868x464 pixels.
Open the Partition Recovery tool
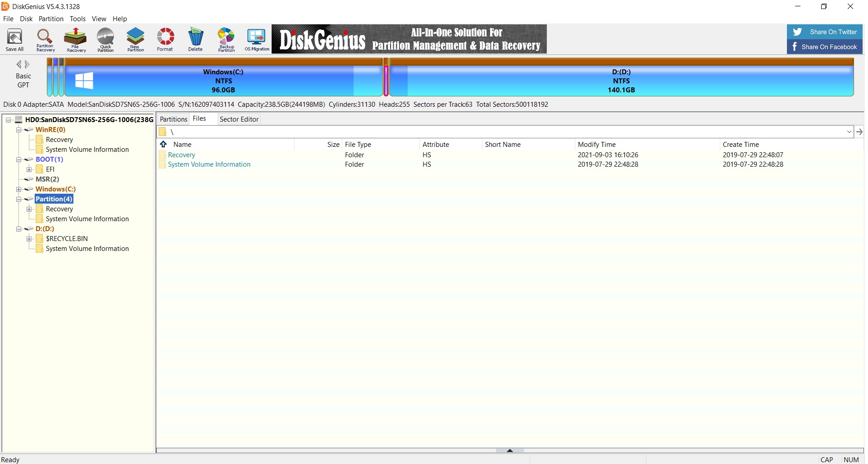click(45, 40)
